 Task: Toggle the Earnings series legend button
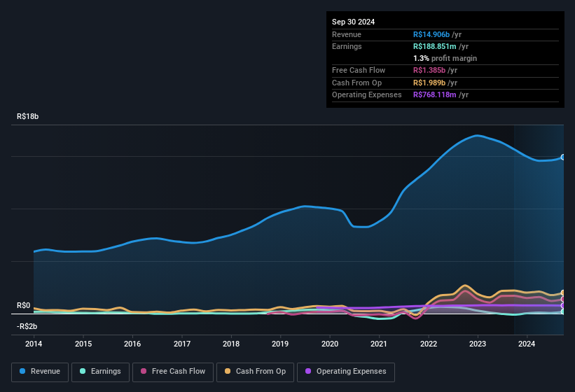click(x=100, y=372)
